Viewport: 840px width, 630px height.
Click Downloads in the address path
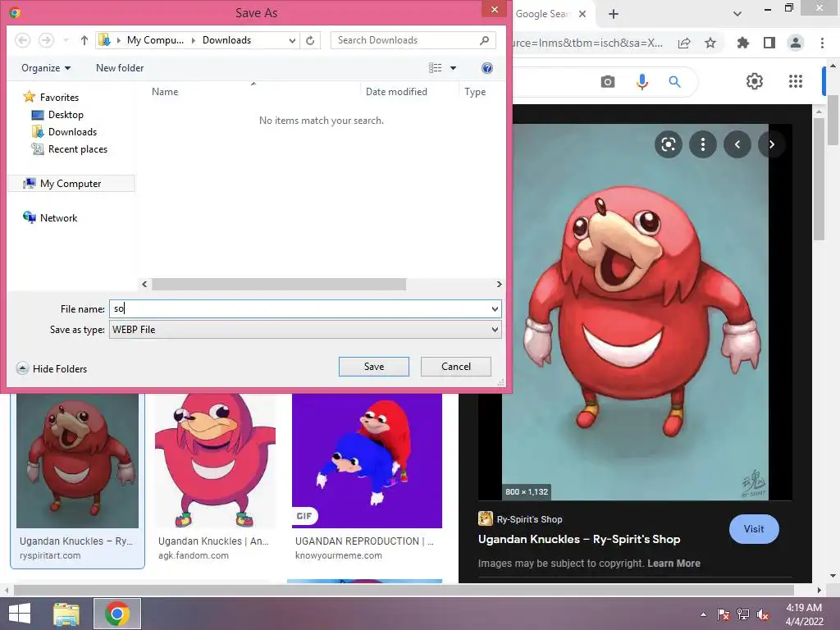point(226,40)
